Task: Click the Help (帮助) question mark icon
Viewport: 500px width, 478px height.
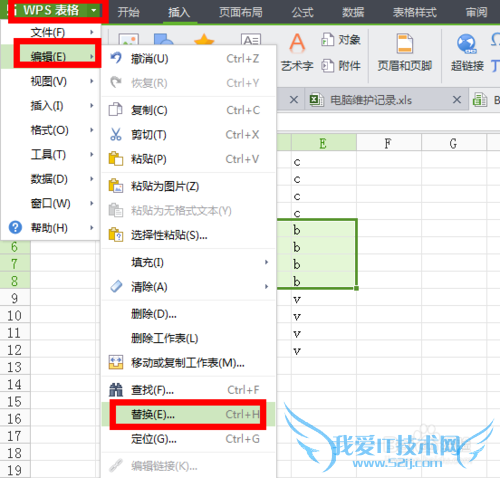Action: (15, 228)
